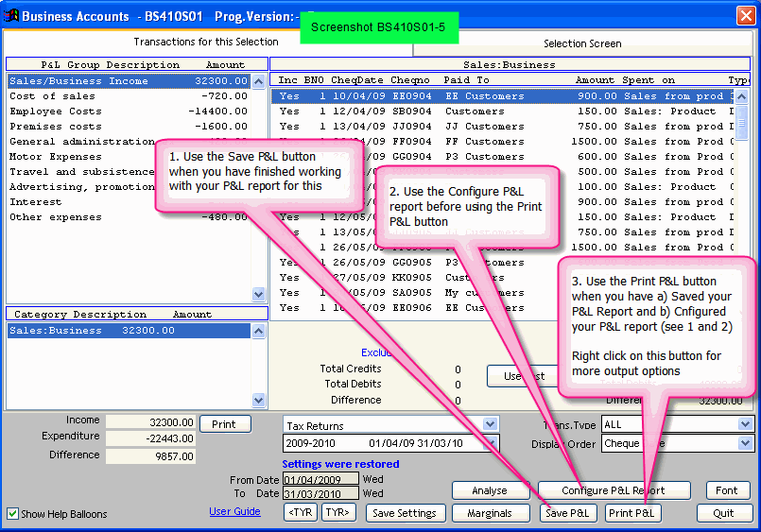Screen dimensions: 761x532
Task: Open the User Guide link
Action: click(x=234, y=512)
